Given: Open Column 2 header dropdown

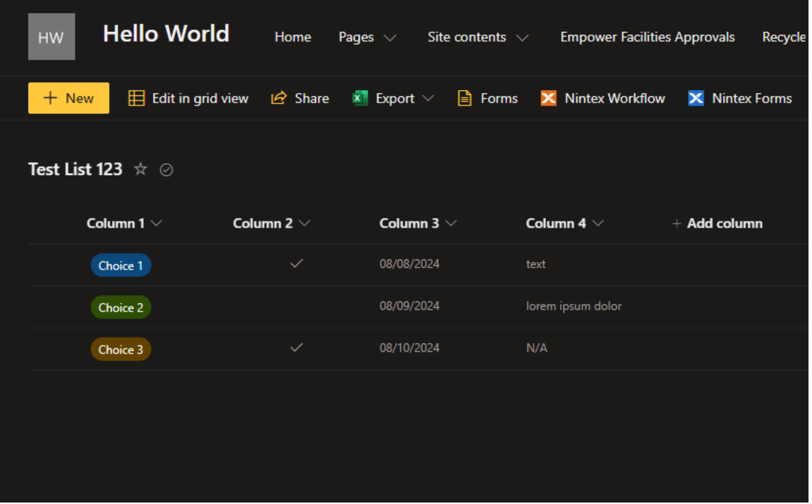Looking at the screenshot, I should [304, 223].
